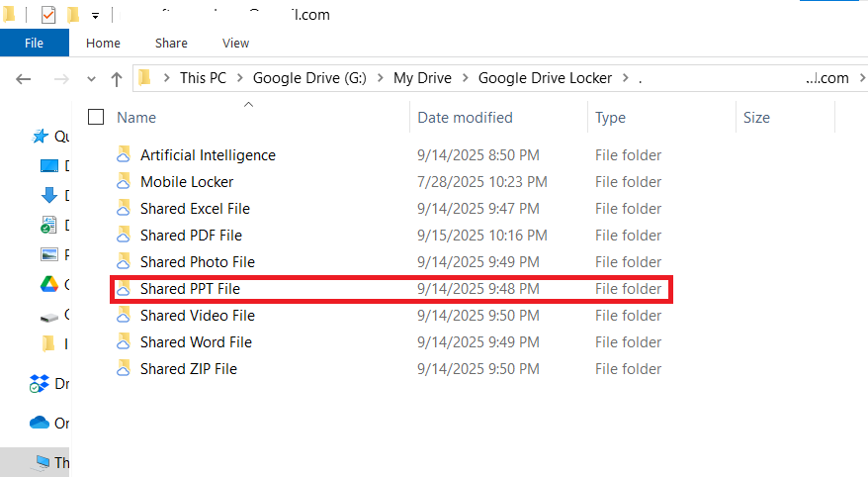Click My Drive in the address breadcrumb

click(x=421, y=78)
